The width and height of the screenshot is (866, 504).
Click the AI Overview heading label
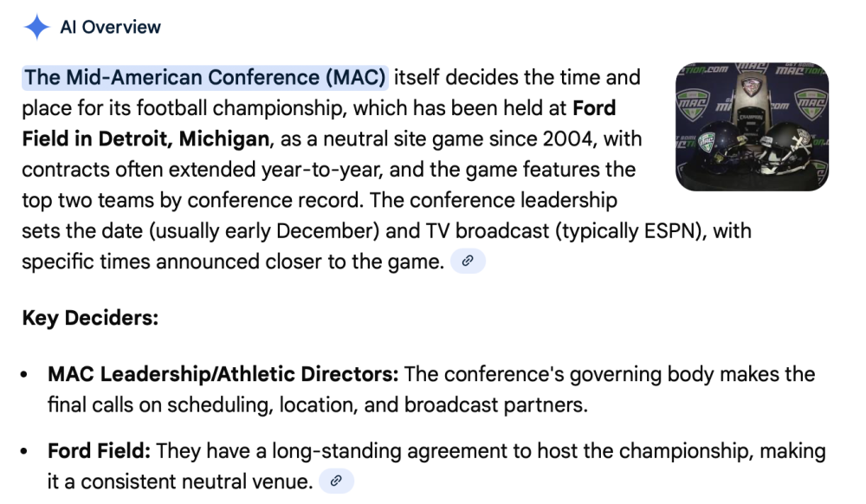[x=110, y=27]
